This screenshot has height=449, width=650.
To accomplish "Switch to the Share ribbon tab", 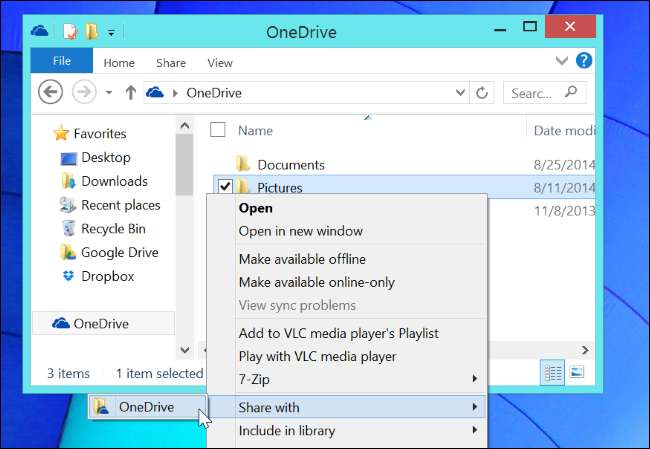I will click(x=171, y=63).
